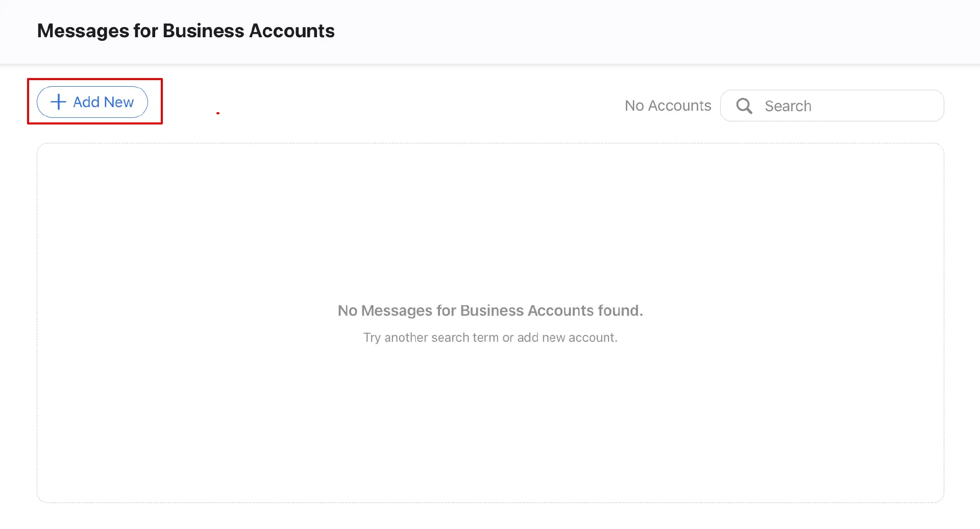This screenshot has height=529, width=980.
Task: Click the word Business in the page heading
Action: click(x=203, y=31)
